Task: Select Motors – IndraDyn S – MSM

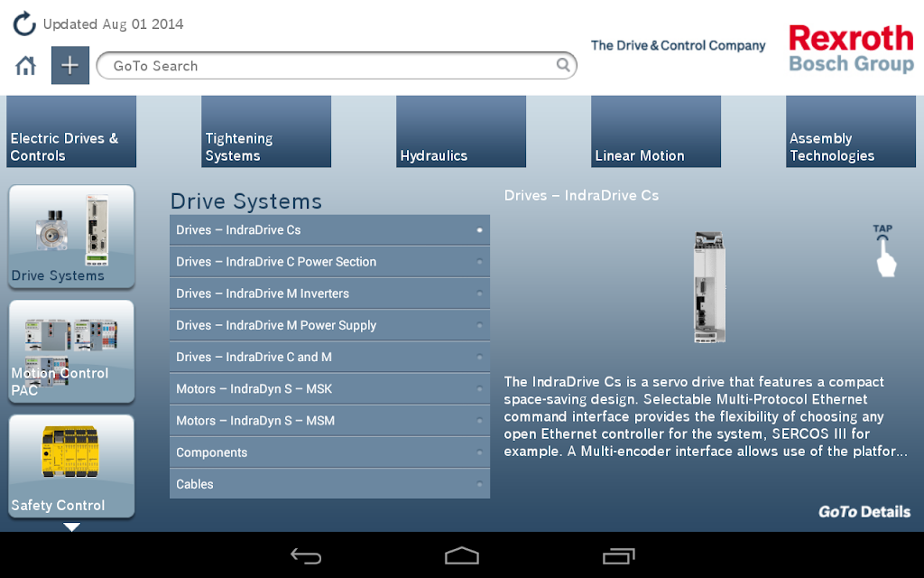Action: (x=330, y=421)
